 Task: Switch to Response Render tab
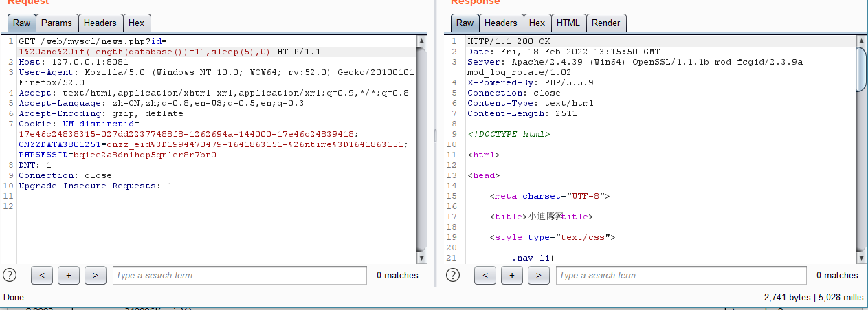pyautogui.click(x=606, y=23)
